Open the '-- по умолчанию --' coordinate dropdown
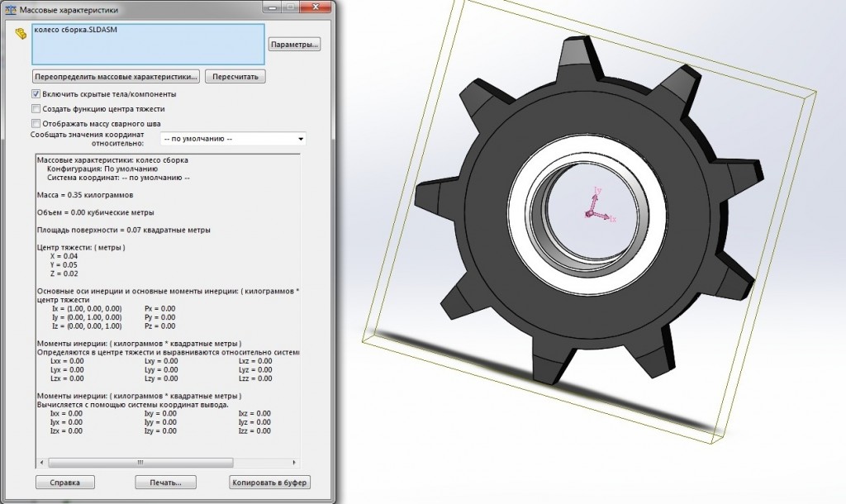Image resolution: width=846 pixels, height=504 pixels. point(233,139)
